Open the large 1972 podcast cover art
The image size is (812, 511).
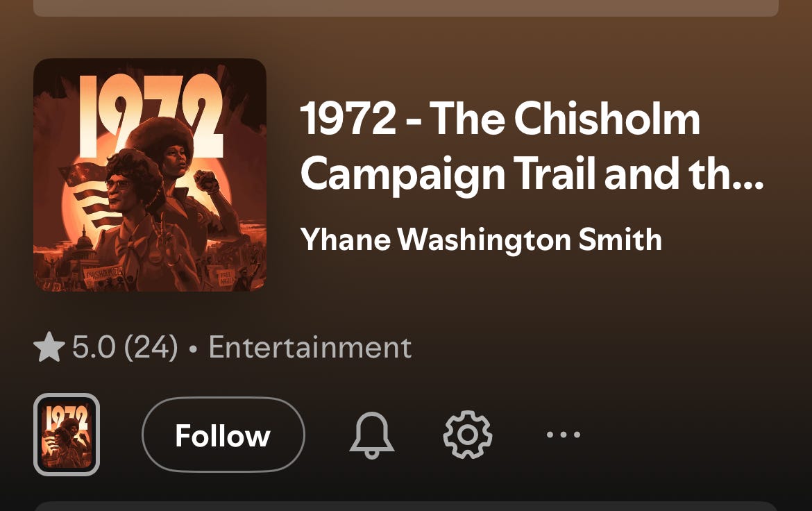150,175
